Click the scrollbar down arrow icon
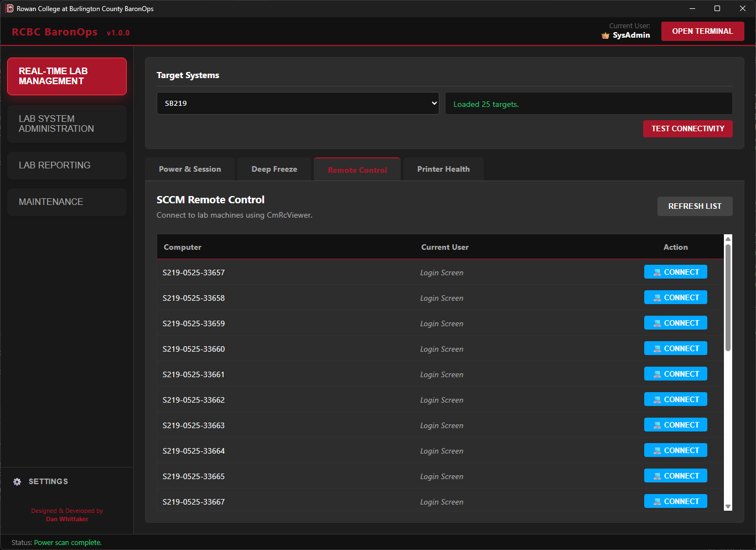The width and height of the screenshot is (756, 550). pyautogui.click(x=728, y=507)
